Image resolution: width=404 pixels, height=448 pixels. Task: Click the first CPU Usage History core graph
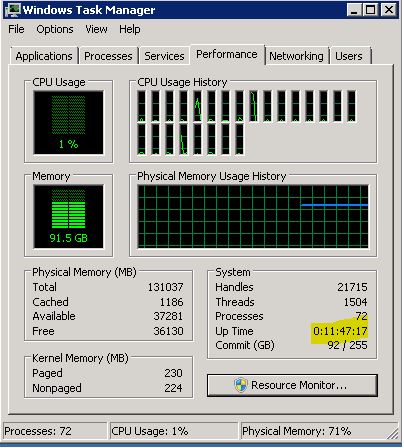141,106
